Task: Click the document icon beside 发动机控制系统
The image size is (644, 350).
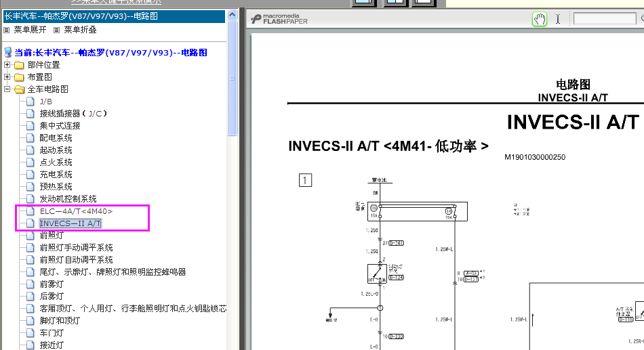Action: 30,198
